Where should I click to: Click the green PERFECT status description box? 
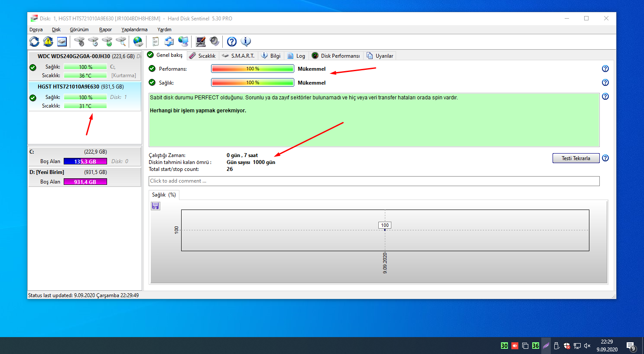pyautogui.click(x=374, y=120)
